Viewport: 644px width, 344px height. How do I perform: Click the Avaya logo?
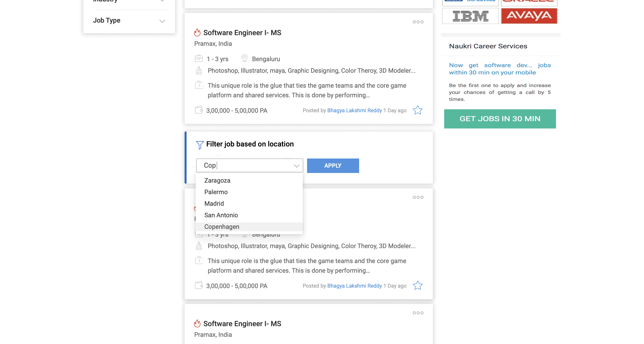point(529,16)
